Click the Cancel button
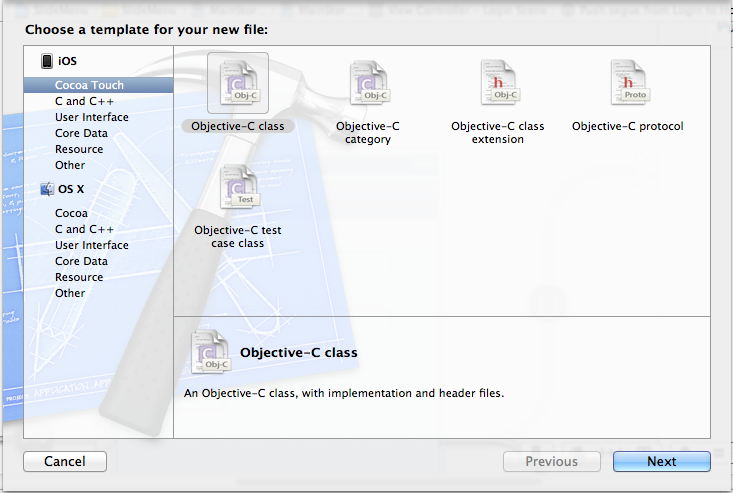 tap(65, 461)
